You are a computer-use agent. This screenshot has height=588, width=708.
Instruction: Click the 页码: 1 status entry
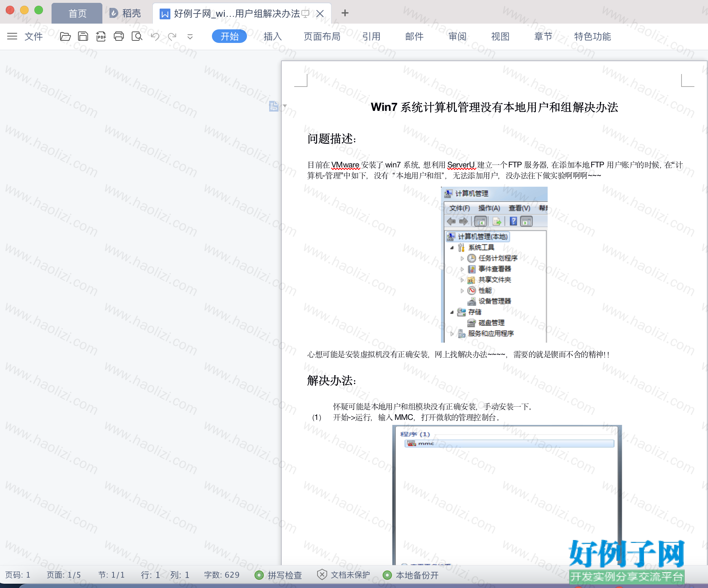pyautogui.click(x=18, y=575)
